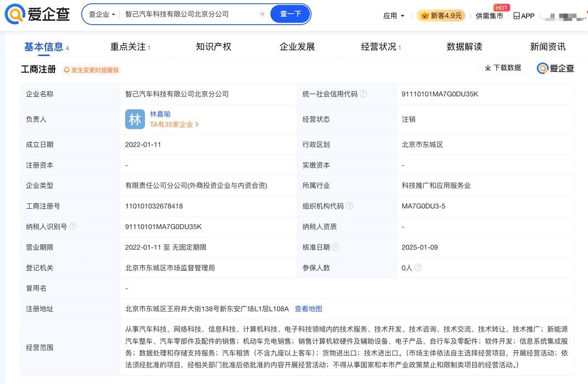Clear the search box with X icon
This screenshot has width=588, height=384.
[262, 14]
